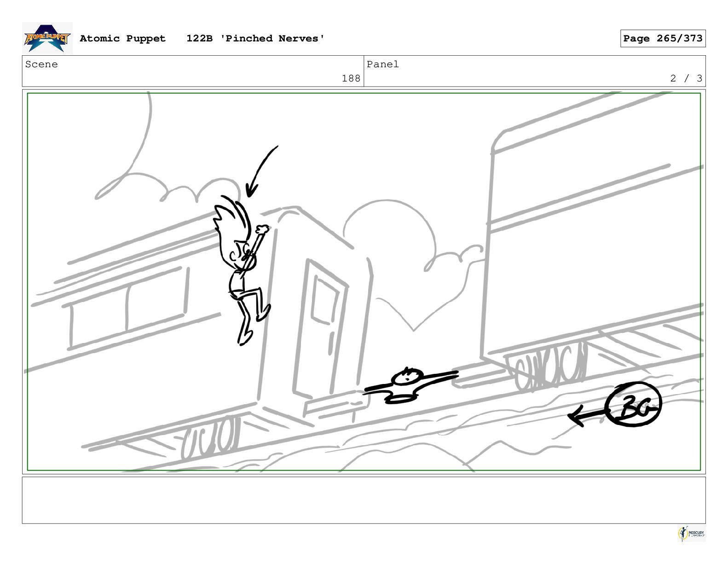Click the 'Page 265/373' box

pos(663,39)
